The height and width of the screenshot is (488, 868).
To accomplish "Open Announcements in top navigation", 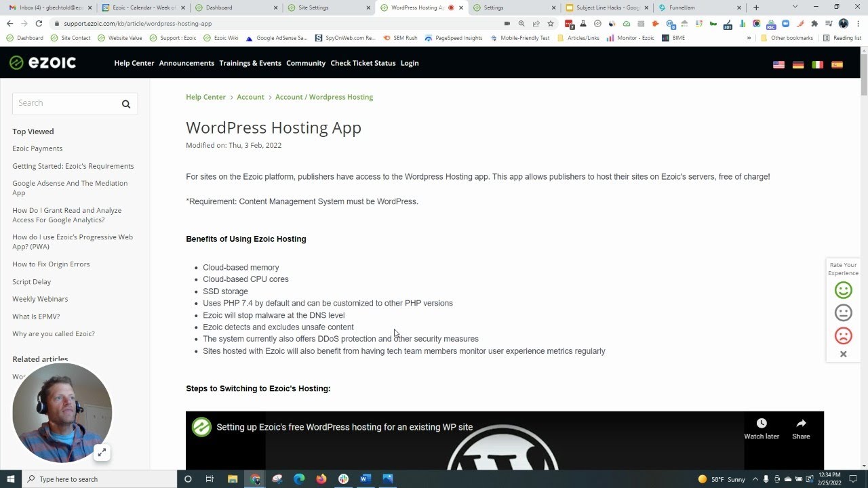I will point(186,63).
